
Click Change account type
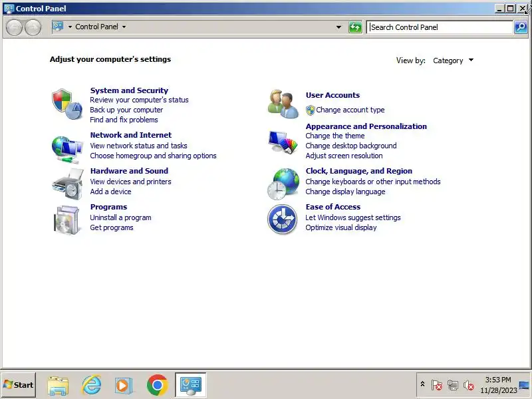pyautogui.click(x=350, y=110)
